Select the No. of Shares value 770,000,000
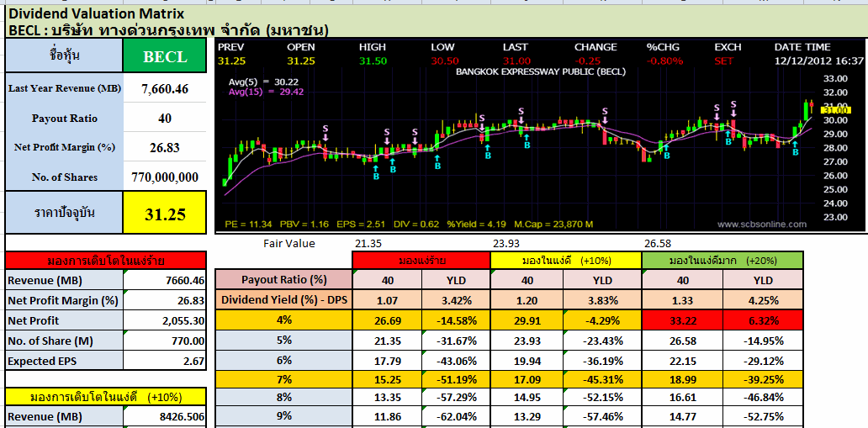Screen dimensions: 868x428 click(x=164, y=177)
